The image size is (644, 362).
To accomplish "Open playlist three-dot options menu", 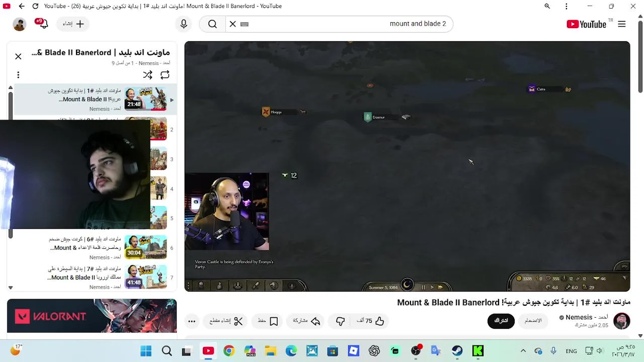I will point(18,75).
